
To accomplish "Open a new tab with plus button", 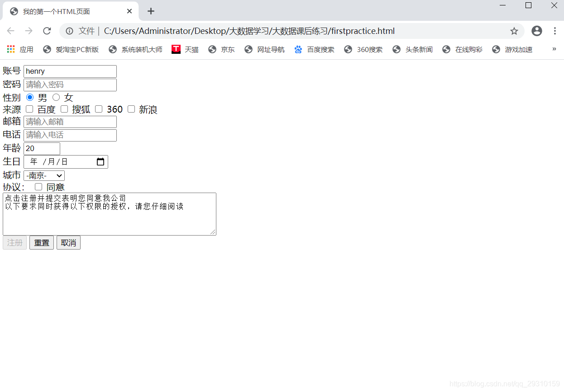I will click(x=151, y=11).
